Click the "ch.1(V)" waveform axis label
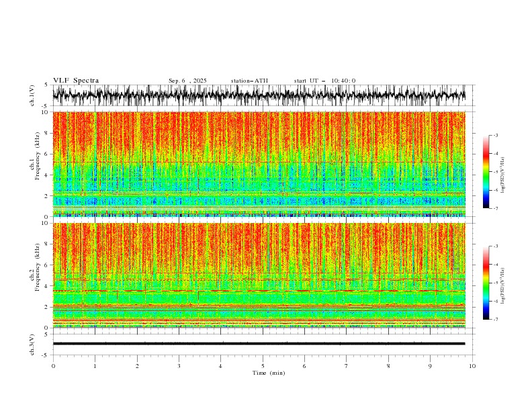Viewport: 532px width, 411px height. pyautogui.click(x=32, y=95)
